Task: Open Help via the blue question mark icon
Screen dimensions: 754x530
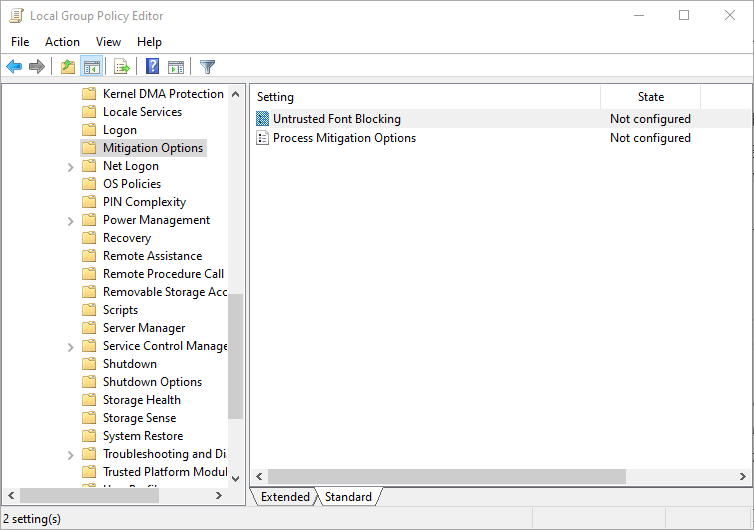Action: tap(152, 66)
